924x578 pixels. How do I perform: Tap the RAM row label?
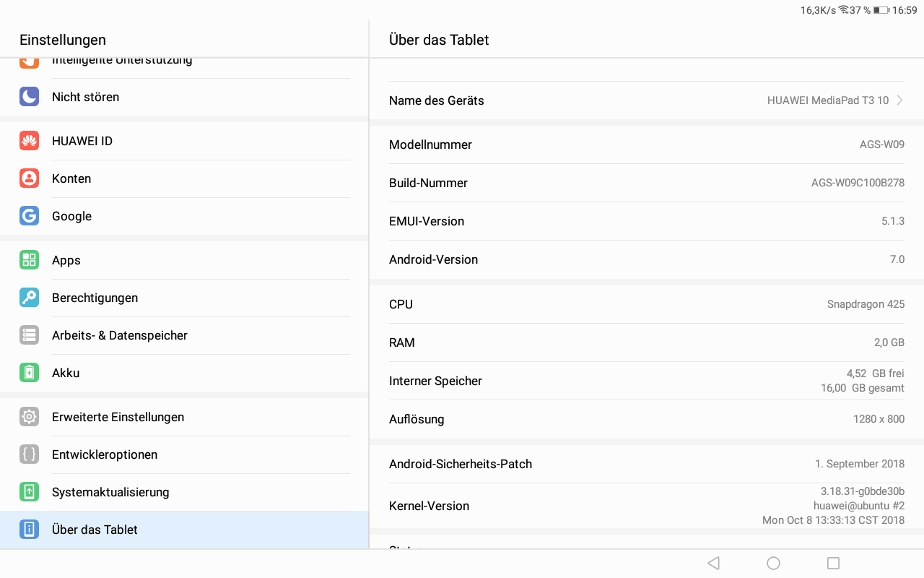pos(402,342)
